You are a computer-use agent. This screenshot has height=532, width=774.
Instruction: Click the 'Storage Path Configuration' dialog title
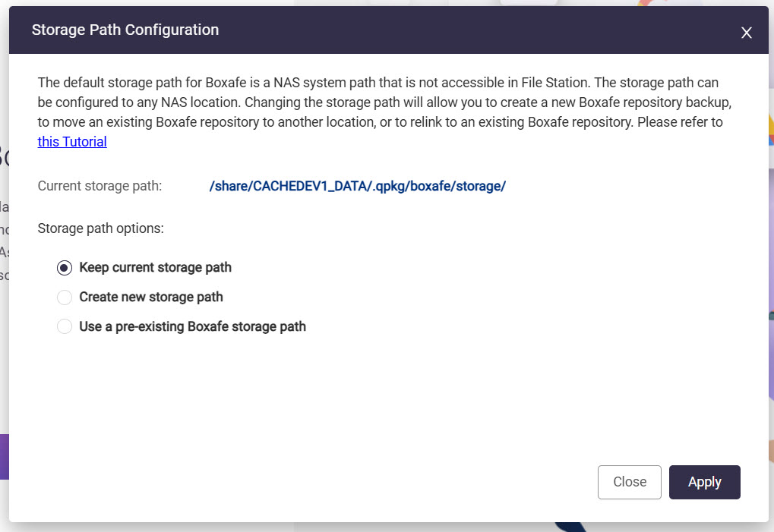point(125,30)
